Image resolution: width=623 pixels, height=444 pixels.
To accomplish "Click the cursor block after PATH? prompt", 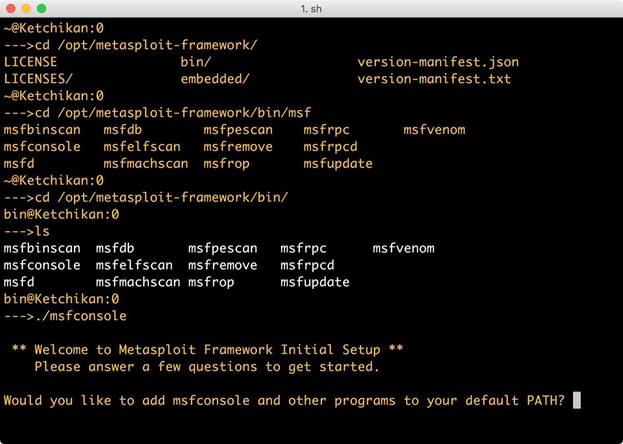I will pyautogui.click(x=577, y=400).
